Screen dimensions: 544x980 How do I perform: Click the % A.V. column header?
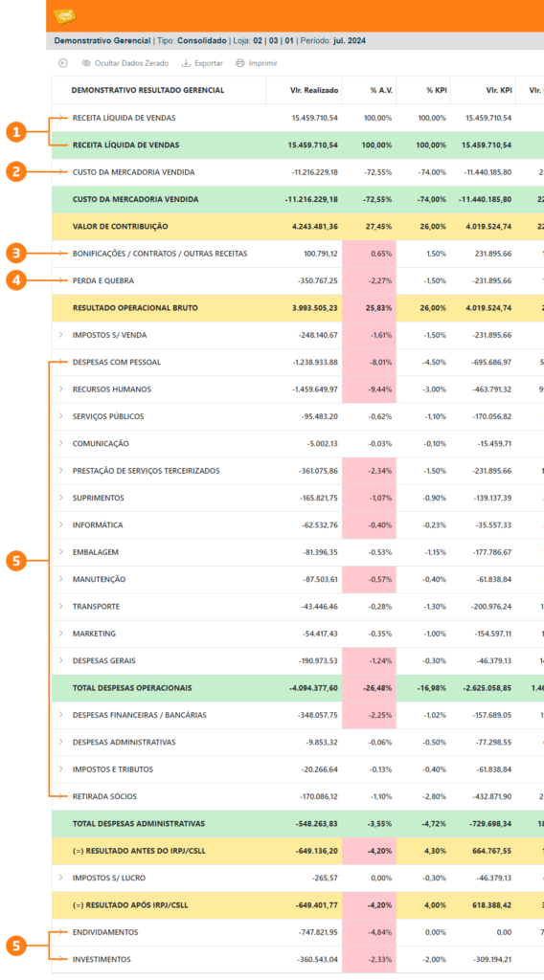click(381, 90)
